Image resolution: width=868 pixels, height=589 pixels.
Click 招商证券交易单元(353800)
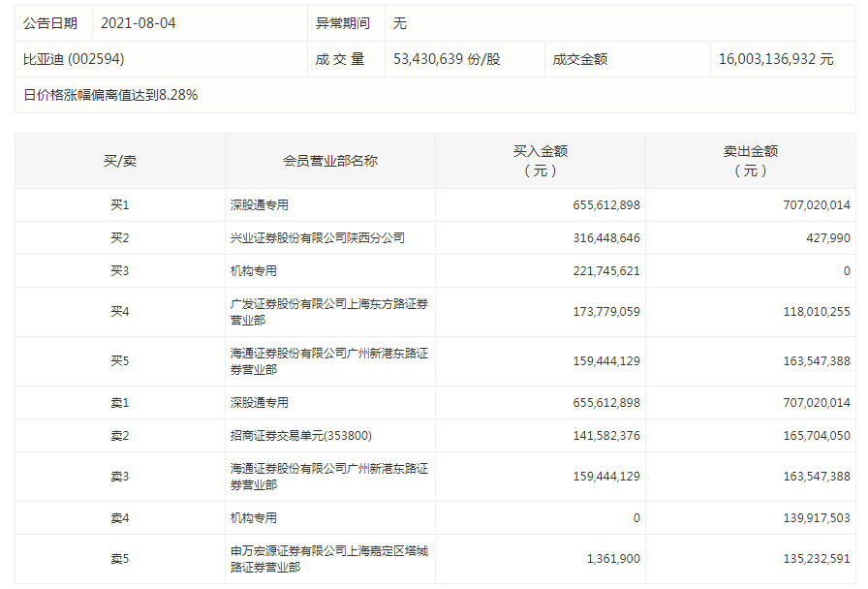(300, 436)
